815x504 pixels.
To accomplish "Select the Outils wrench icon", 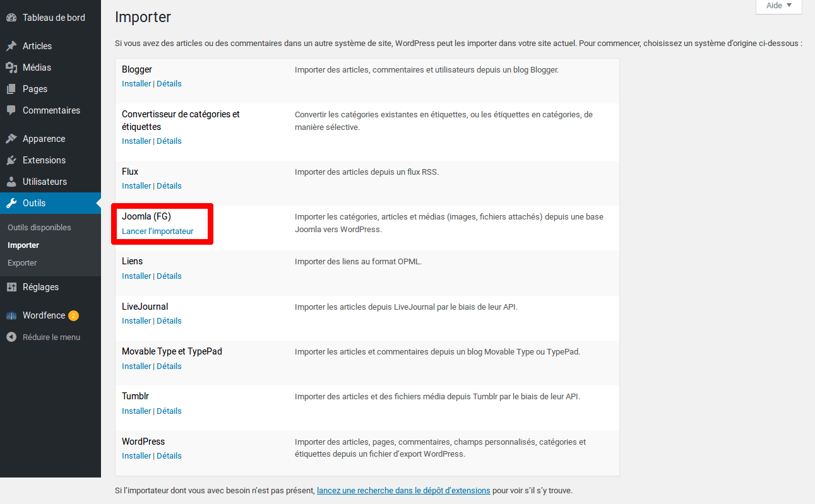I will tap(11, 202).
